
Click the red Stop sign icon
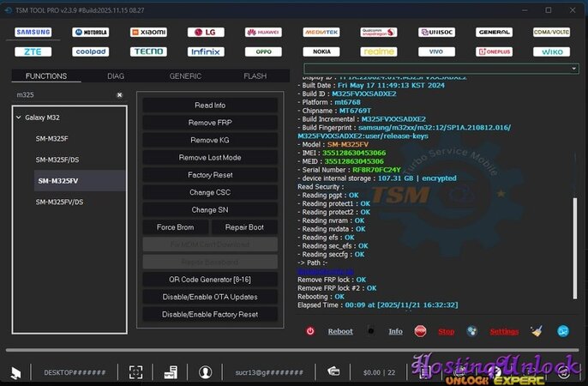(421, 331)
